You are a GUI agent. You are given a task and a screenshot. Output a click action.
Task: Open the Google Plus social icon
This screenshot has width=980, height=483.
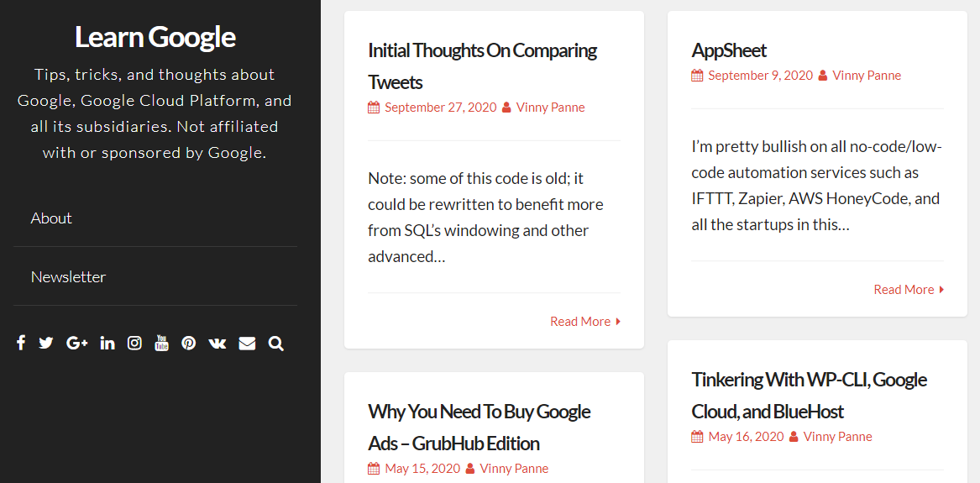[x=77, y=343]
